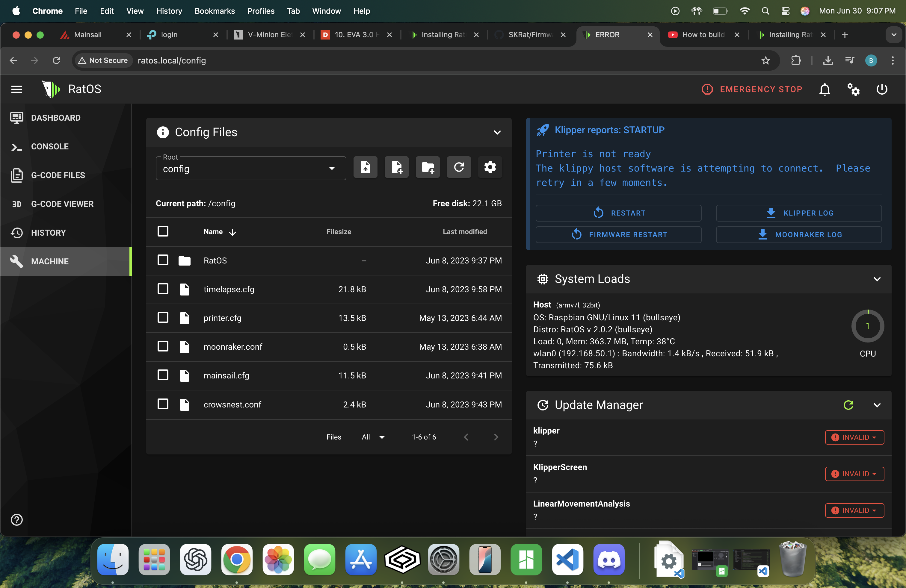Open G-Code Files page
The image size is (906, 588).
click(x=66, y=175)
